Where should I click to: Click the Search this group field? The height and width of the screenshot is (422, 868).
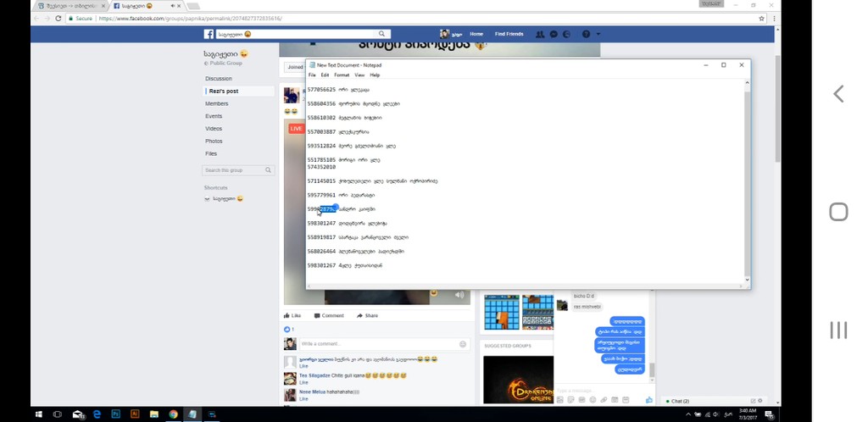(x=238, y=170)
